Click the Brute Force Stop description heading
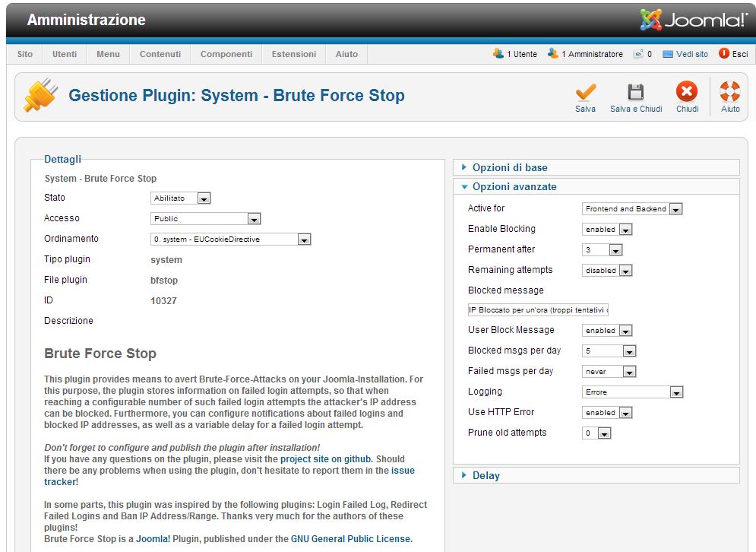The width and height of the screenshot is (756, 552). (x=100, y=354)
